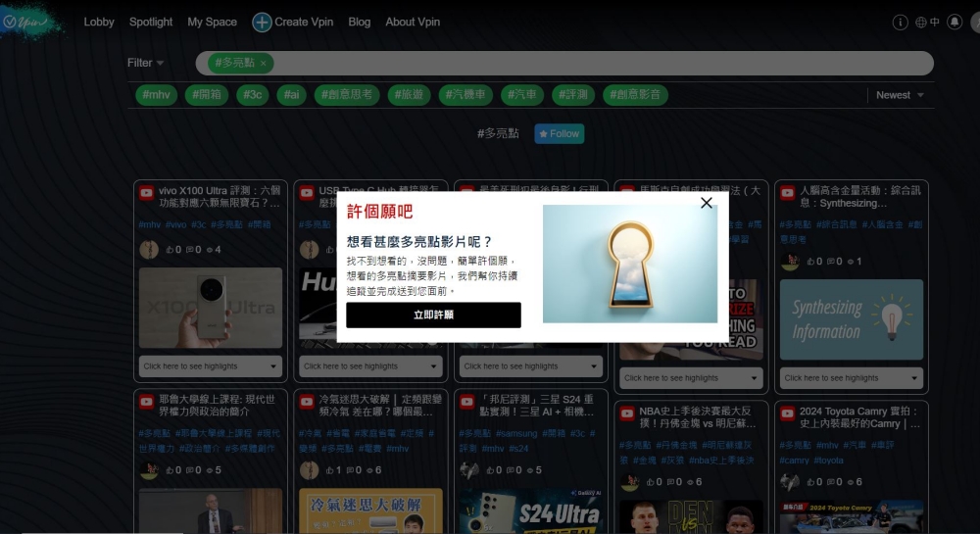Follow the #多亮點 tag

(559, 133)
